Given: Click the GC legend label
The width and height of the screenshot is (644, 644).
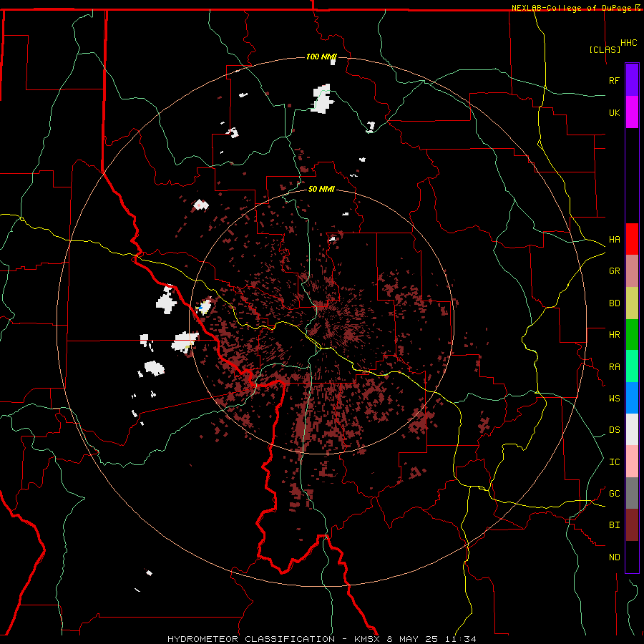Looking at the screenshot, I should (x=614, y=494).
